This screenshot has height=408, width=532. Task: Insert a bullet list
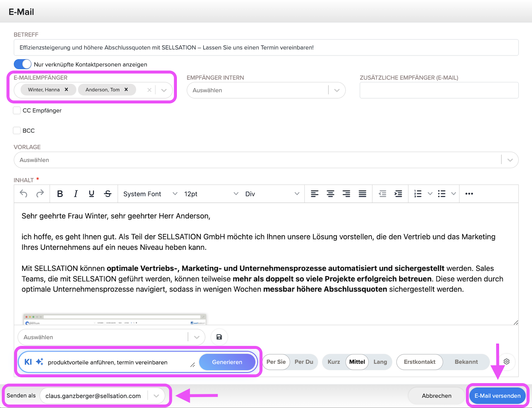pyautogui.click(x=441, y=194)
